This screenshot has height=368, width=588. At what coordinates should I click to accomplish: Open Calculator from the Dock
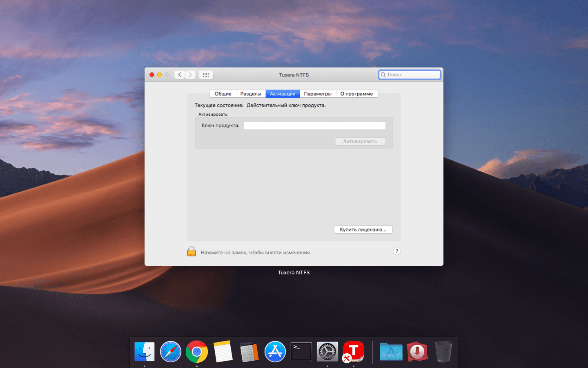[249, 352]
